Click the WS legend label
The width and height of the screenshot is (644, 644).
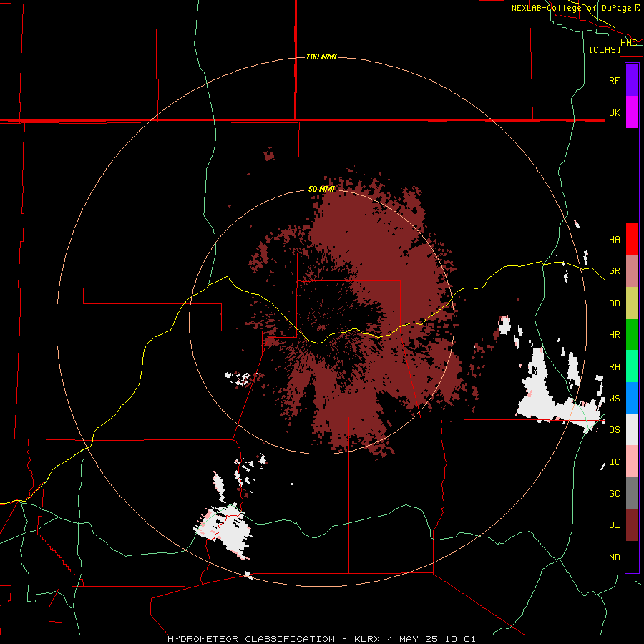[x=614, y=399]
